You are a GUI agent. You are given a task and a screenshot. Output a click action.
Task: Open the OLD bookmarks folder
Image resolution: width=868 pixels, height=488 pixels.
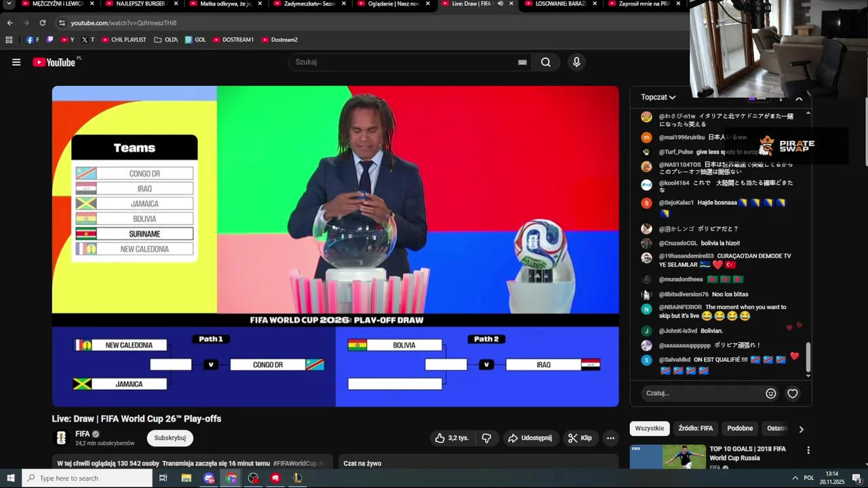[166, 39]
